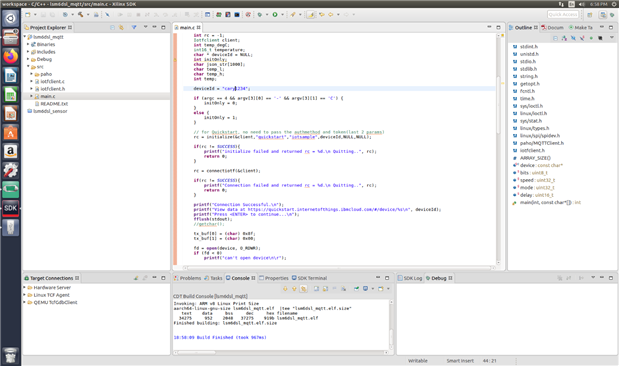The height and width of the screenshot is (366, 619).
Task: Toggle Sort in Outline toolbar
Action: coord(564,38)
